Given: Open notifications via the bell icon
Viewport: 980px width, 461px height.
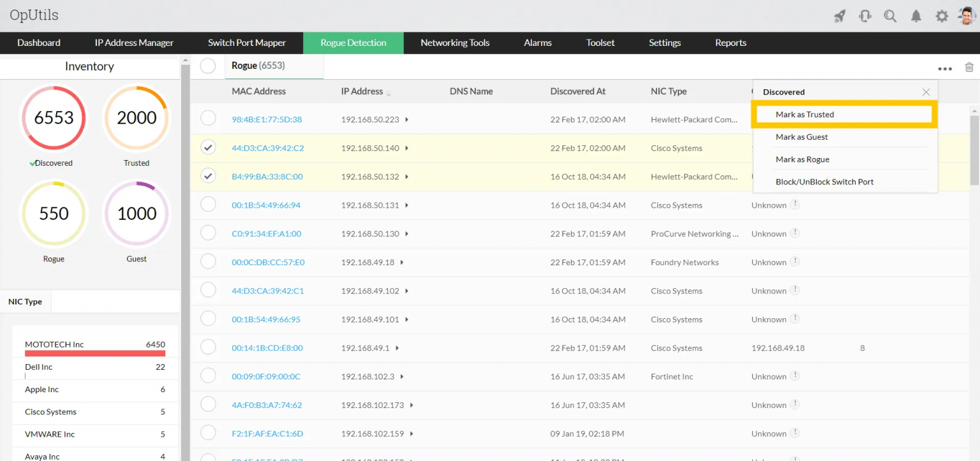Looking at the screenshot, I should click(916, 15).
